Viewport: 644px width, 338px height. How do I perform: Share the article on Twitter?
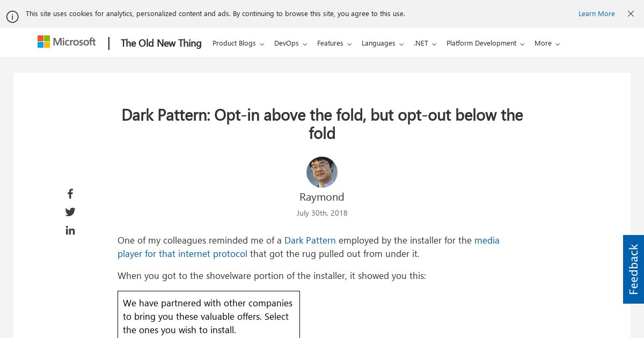pos(70,212)
